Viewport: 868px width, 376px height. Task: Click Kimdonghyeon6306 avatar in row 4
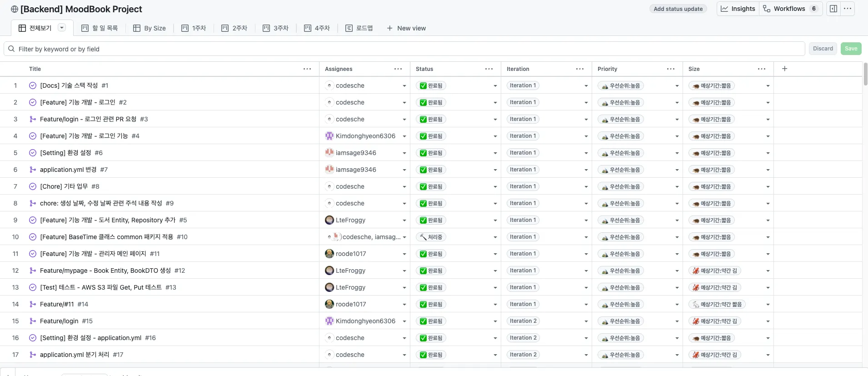point(329,136)
